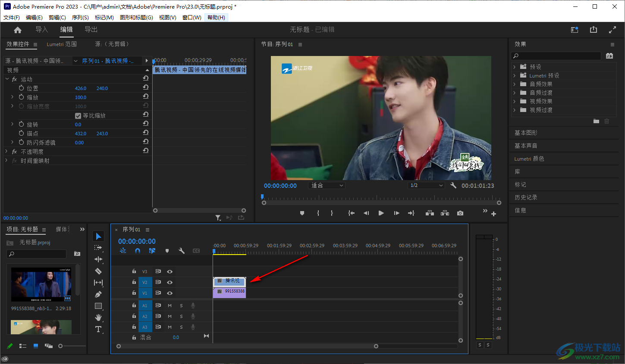This screenshot has width=625, height=364.
Task: Expand the 预设 effects folder
Action: (515, 67)
